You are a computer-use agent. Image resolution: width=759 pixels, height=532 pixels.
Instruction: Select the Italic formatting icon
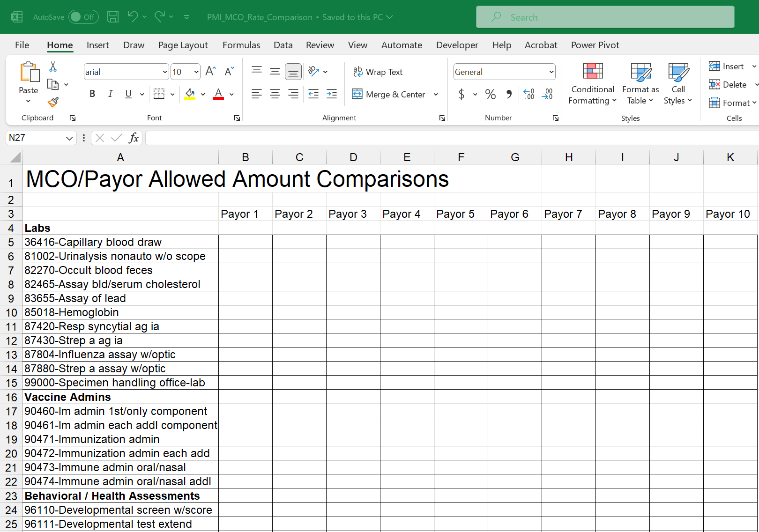[x=110, y=94]
